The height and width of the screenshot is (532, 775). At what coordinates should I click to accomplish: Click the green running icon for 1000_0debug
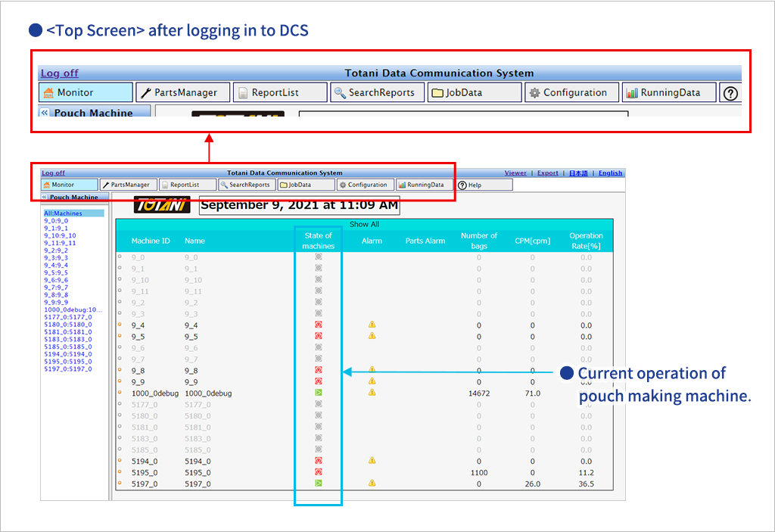pyautogui.click(x=319, y=393)
